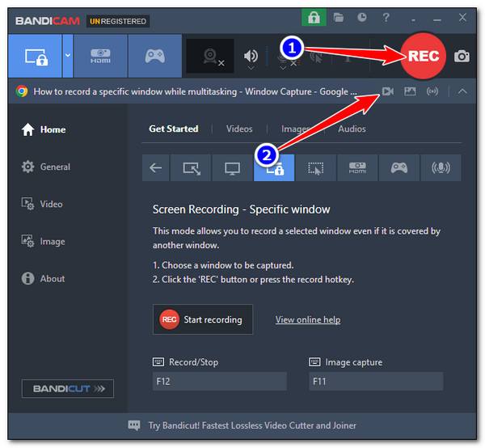Image resolution: width=485 pixels, height=448 pixels.
Task: Click the Image capture hotkey field showing F11
Action: point(376,381)
